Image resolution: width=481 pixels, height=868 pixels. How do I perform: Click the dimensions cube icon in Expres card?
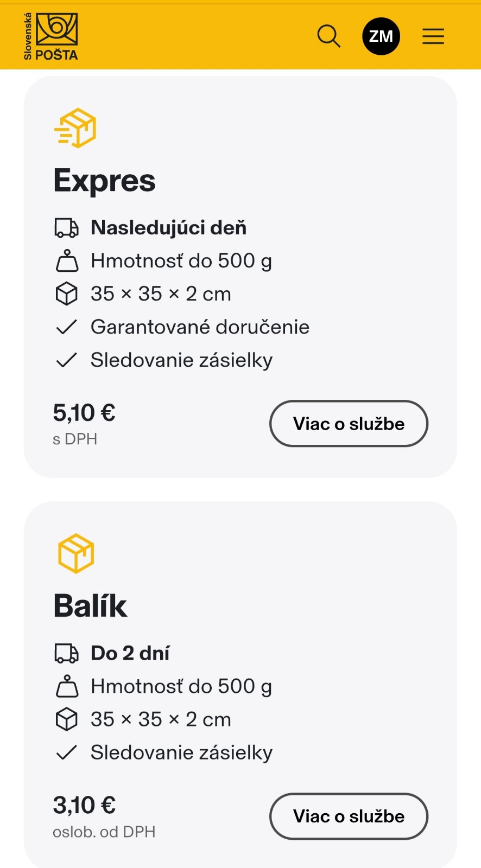67,294
